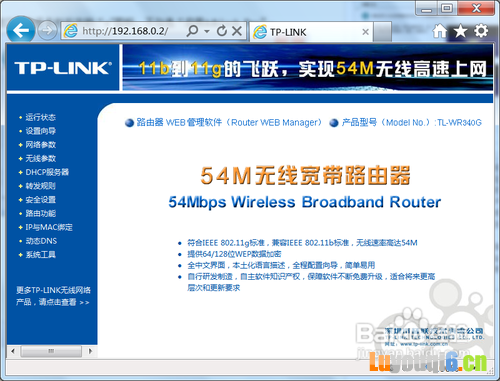Click the 符合IEEE 802.11g标准 bullet line
This screenshot has height=381, width=500.
pyautogui.click(x=302, y=243)
